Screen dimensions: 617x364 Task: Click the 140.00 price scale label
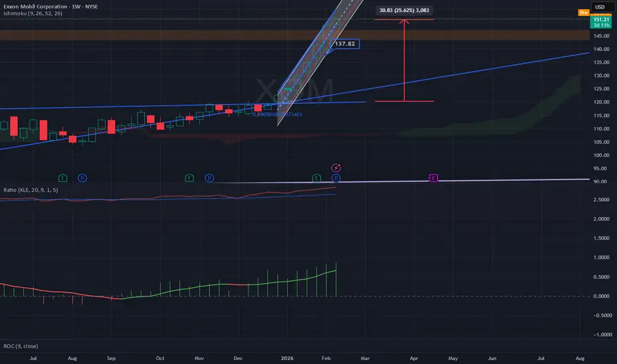click(602, 49)
